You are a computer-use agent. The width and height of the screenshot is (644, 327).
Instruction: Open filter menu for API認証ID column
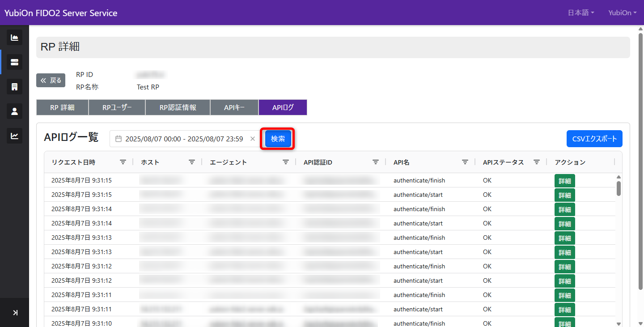tap(376, 162)
